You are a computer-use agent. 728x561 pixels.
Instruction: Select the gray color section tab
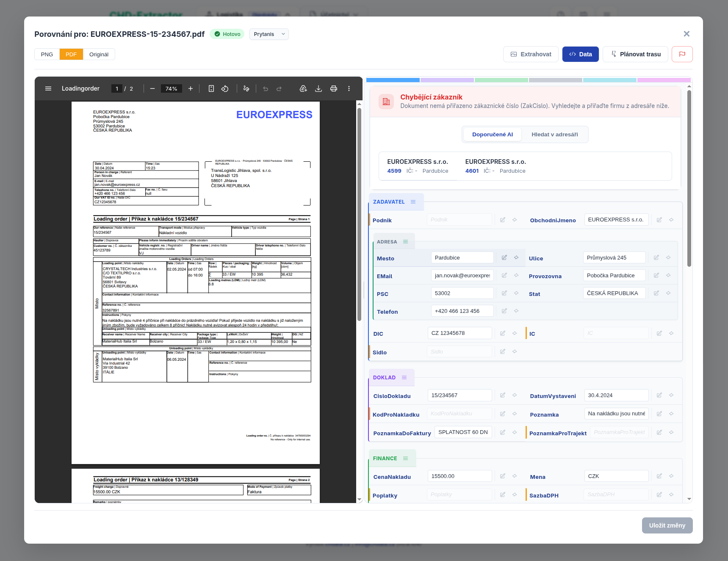pos(556,80)
